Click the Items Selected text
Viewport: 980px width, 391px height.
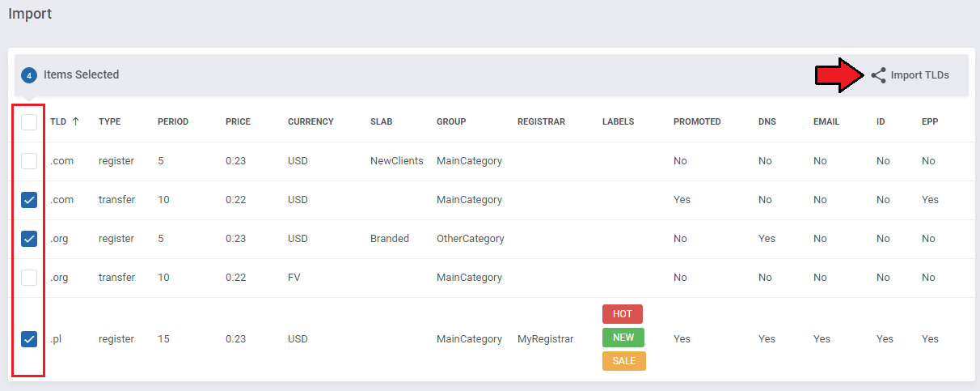tap(82, 74)
